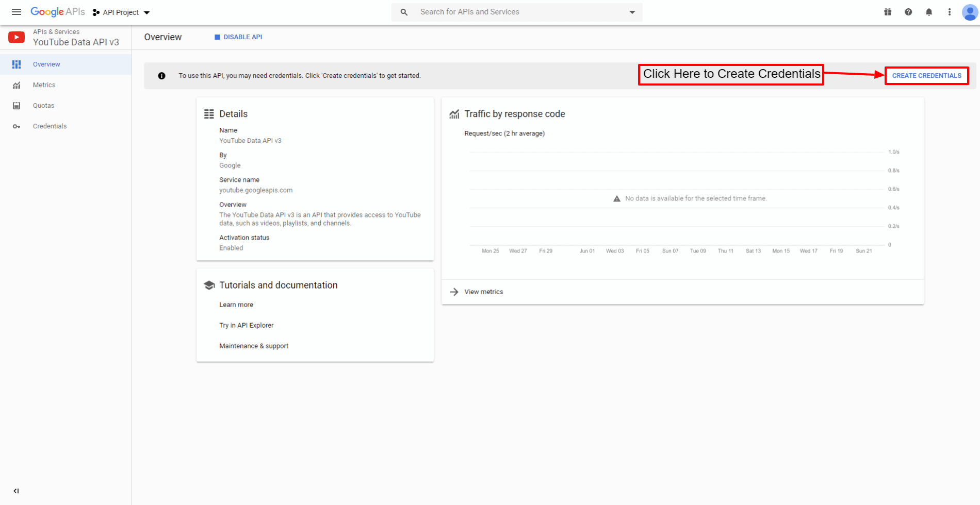Click the Metrics chart icon in sidebar
The image size is (980, 505).
click(17, 85)
